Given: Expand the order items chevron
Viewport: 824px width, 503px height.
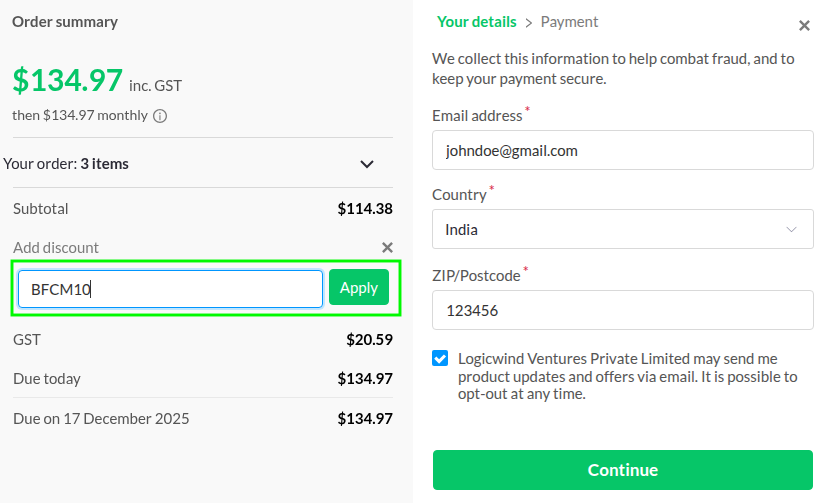Looking at the screenshot, I should (367, 164).
